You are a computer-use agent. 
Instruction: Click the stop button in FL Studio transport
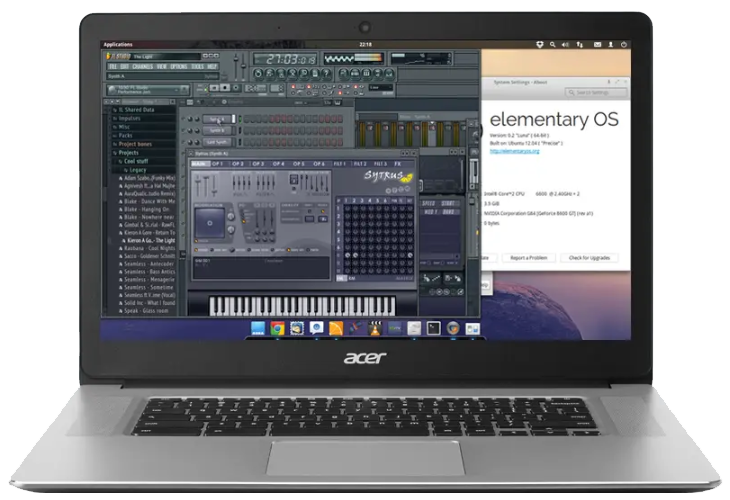(225, 88)
